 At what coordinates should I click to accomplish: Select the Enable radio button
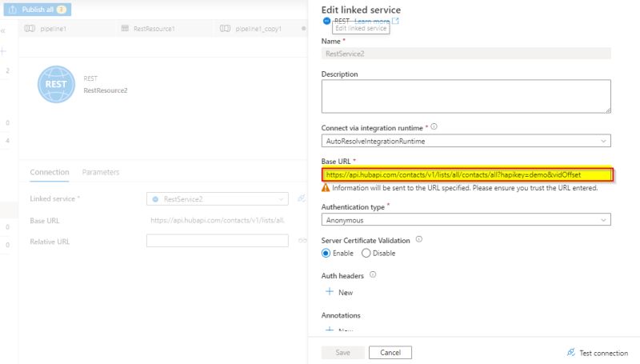(326, 254)
